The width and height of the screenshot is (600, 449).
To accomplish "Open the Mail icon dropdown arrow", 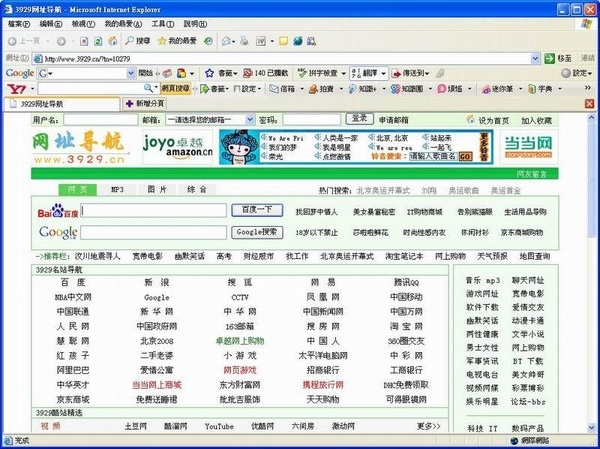I will pyautogui.click(x=234, y=41).
